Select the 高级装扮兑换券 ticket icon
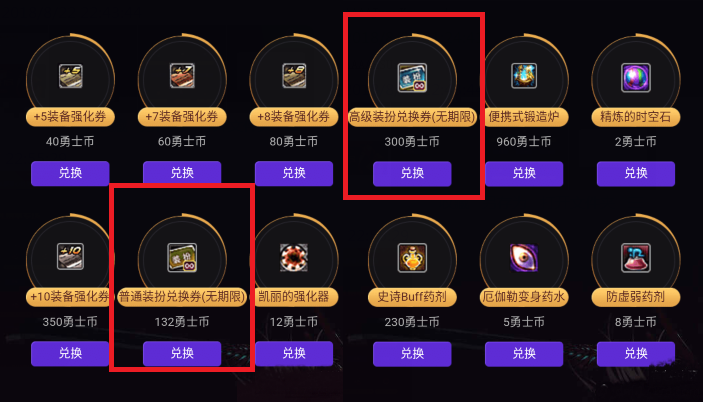 point(412,78)
